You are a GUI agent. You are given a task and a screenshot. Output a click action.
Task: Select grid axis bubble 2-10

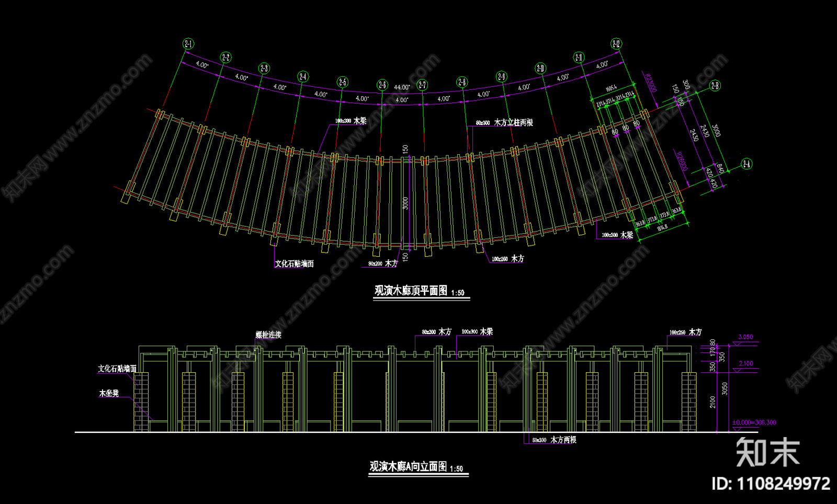540,68
